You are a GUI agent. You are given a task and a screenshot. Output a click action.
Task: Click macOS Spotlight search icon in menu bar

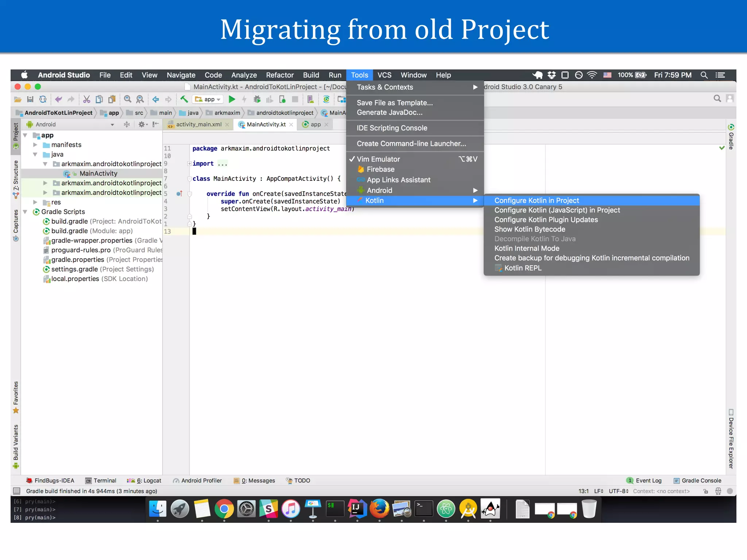click(x=704, y=75)
